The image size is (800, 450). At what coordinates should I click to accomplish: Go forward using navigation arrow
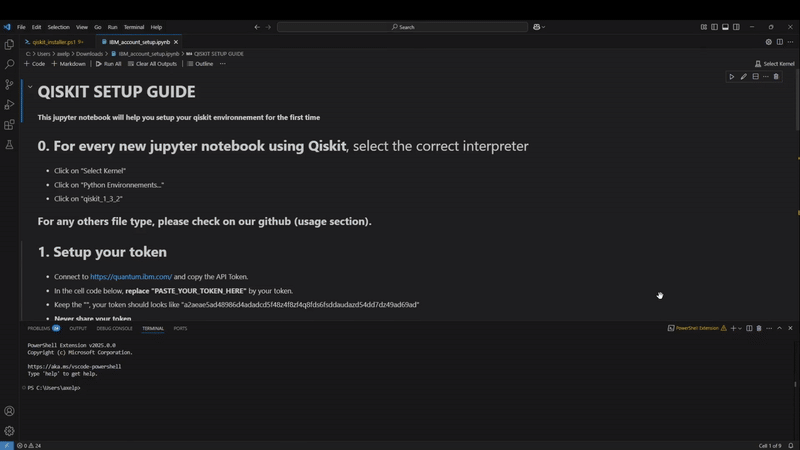(268, 27)
